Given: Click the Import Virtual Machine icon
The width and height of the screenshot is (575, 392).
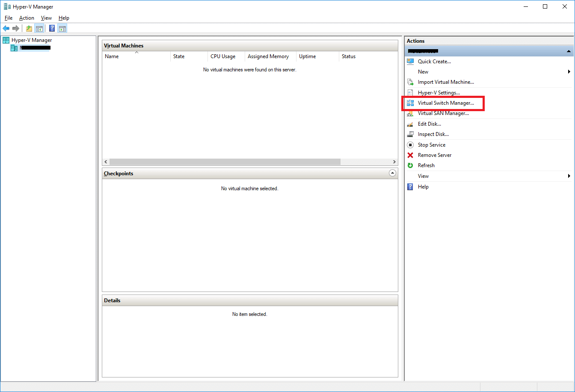Looking at the screenshot, I should pyautogui.click(x=410, y=82).
